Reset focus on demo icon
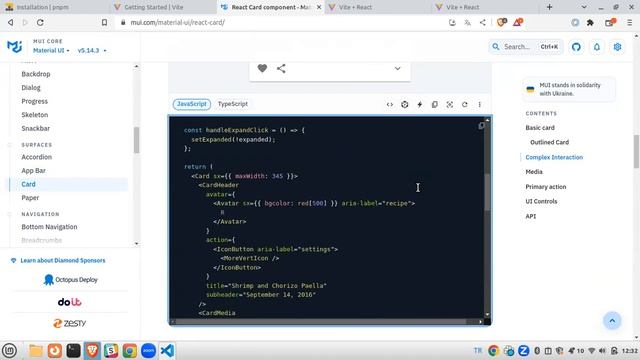Image resolution: width=640 pixels, height=360 pixels. click(450, 104)
